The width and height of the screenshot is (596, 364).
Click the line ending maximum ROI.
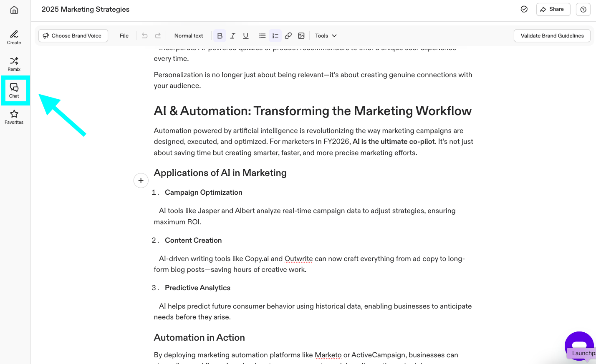click(x=177, y=222)
